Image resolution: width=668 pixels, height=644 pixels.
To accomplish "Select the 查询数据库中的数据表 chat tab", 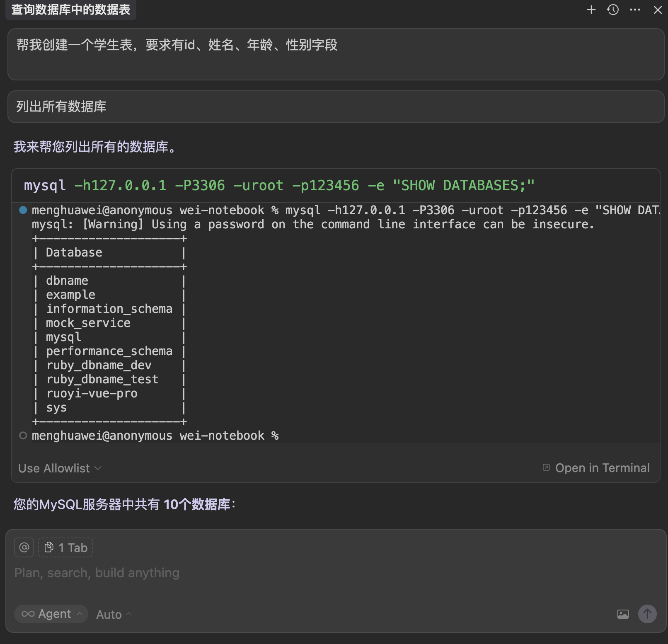I will (71, 10).
